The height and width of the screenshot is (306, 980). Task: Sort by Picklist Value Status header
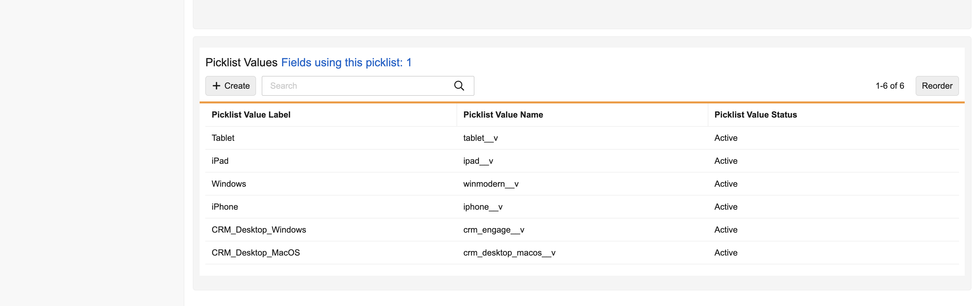click(755, 115)
